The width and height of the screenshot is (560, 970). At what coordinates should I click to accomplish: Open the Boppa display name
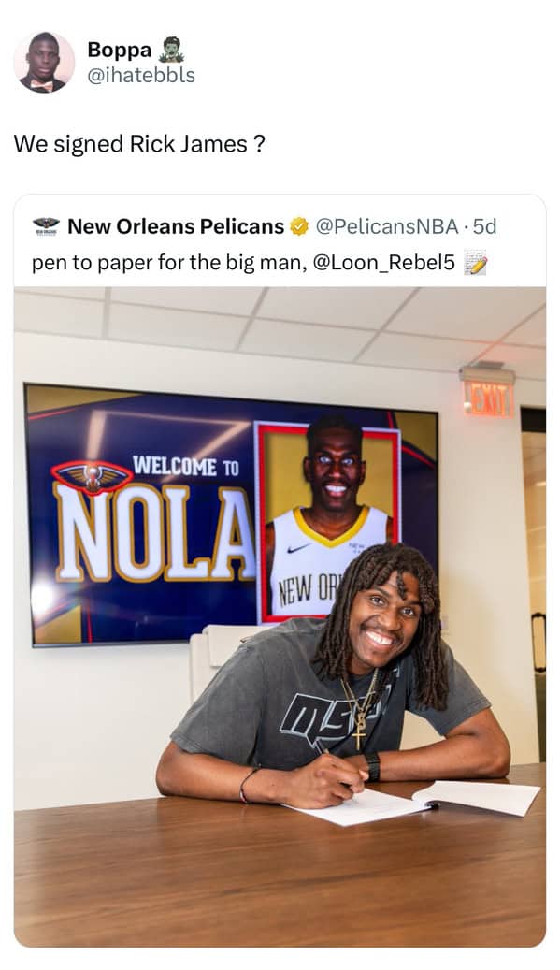click(x=120, y=50)
